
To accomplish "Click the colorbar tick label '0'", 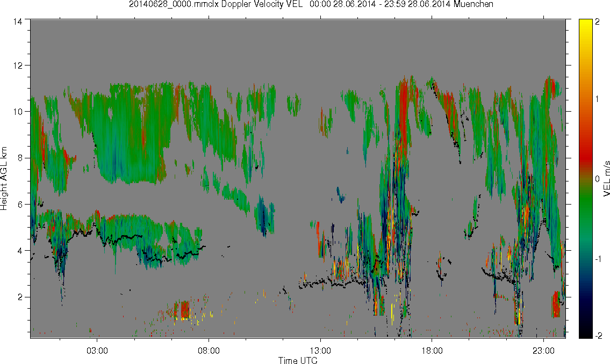I will 597,179.
